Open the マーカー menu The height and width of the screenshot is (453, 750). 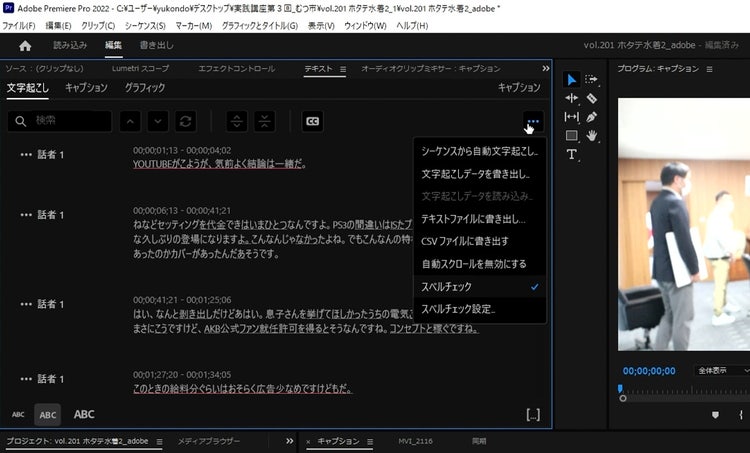(194, 25)
